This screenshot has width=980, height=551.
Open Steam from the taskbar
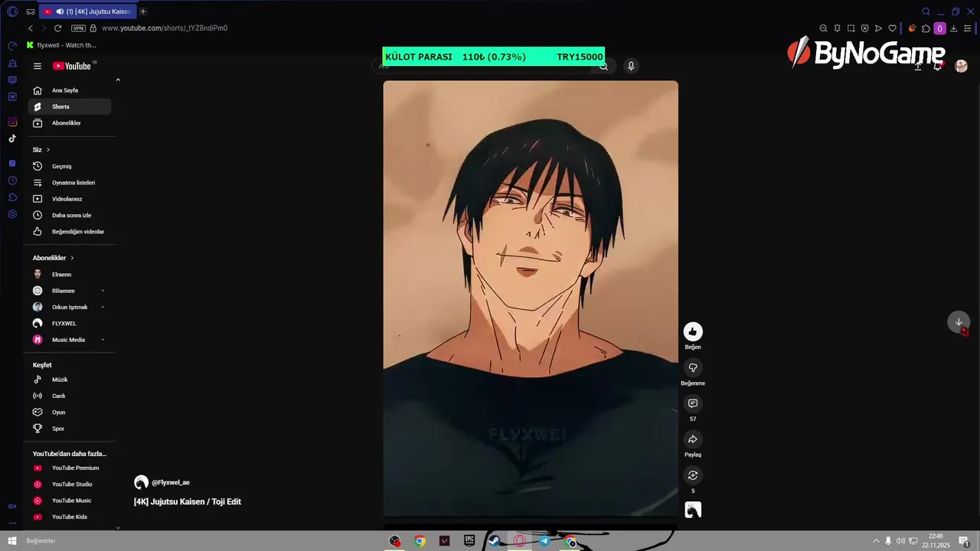494,541
